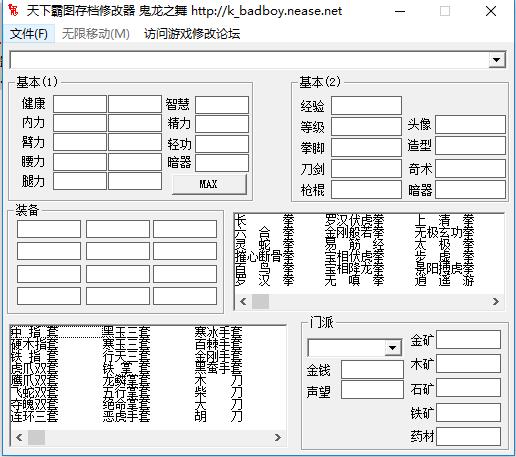Click right arrow of equipment list scrollbar
This screenshot has width=516, height=457.
[278, 437]
